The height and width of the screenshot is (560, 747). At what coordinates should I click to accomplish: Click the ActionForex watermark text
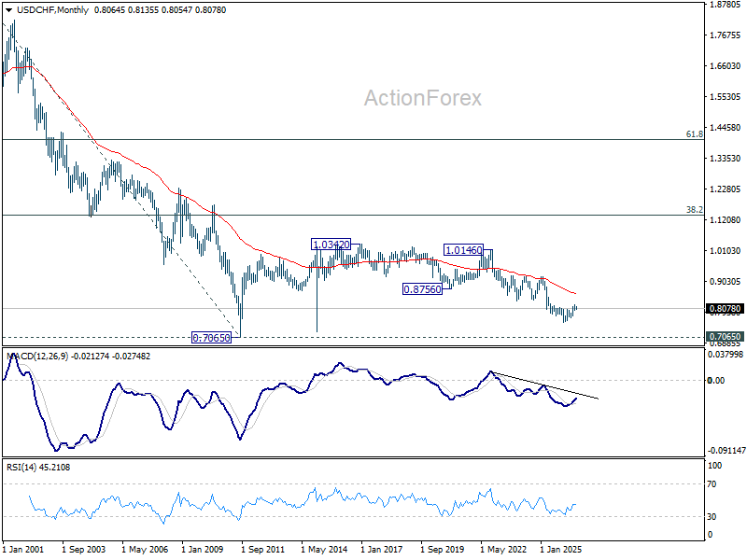click(x=423, y=98)
